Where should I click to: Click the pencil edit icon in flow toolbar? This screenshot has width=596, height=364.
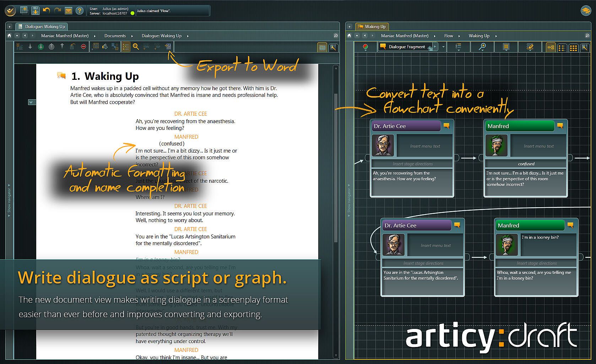(530, 47)
